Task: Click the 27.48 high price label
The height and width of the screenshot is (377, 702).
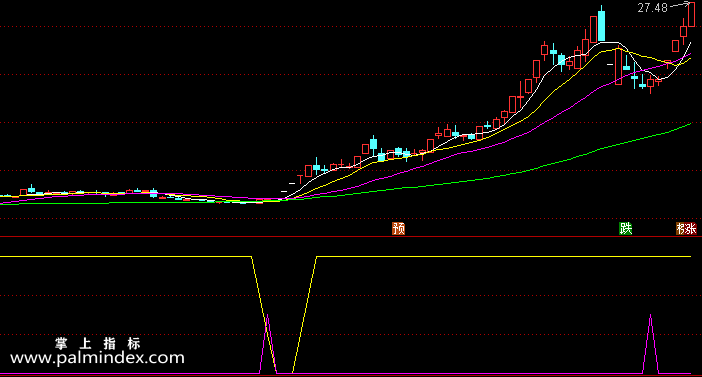Action: coord(652,8)
